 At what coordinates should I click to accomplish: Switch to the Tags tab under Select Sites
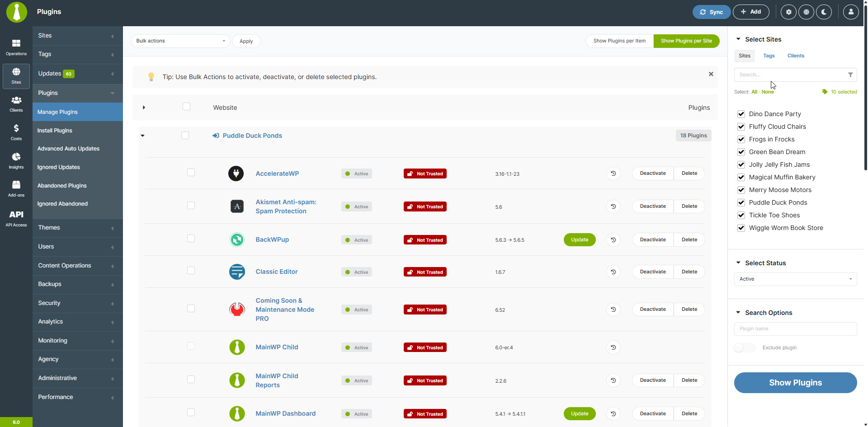tap(769, 56)
